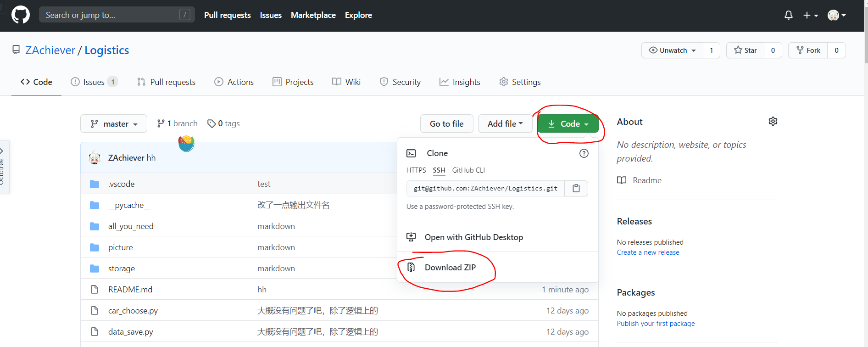The width and height of the screenshot is (868, 347).
Task: Click the GitHub logo icon
Action: pos(21,15)
